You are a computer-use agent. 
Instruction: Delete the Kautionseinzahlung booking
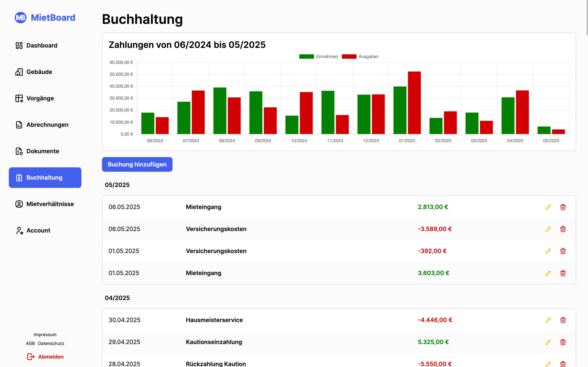point(563,342)
